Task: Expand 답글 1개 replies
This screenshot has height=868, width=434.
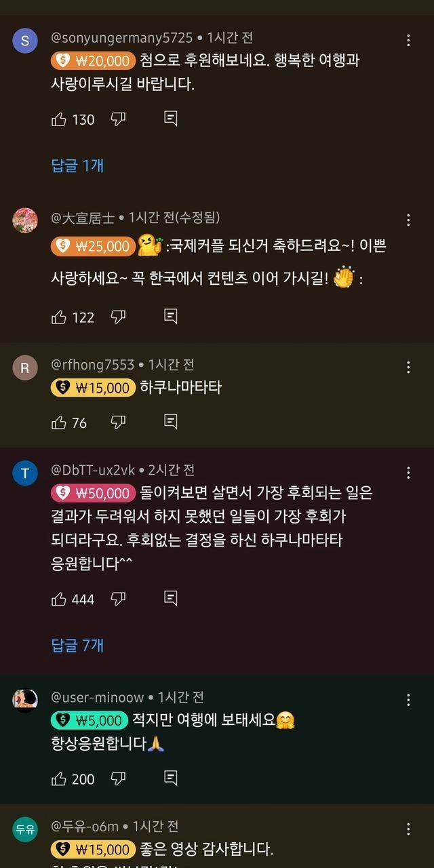Action: pos(77,165)
